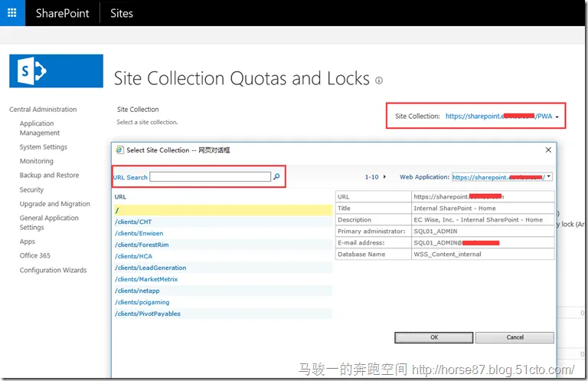The height and width of the screenshot is (381, 588).
Task: Open the app launcher waffle icon
Action: [x=11, y=13]
